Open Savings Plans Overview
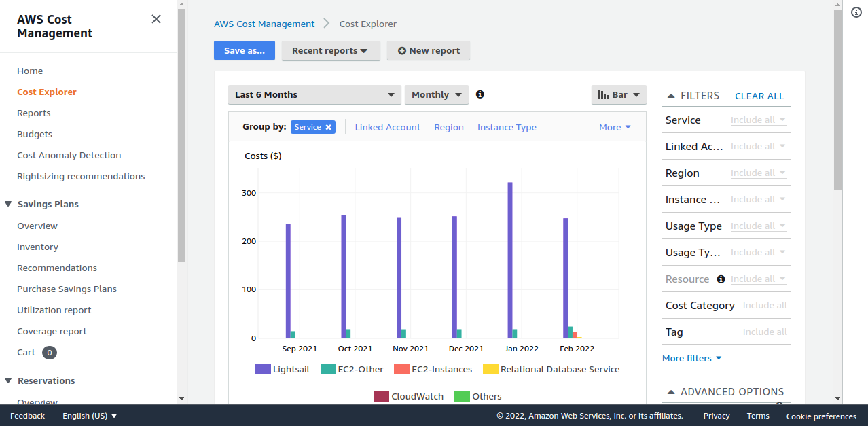The image size is (868, 426). coord(37,226)
